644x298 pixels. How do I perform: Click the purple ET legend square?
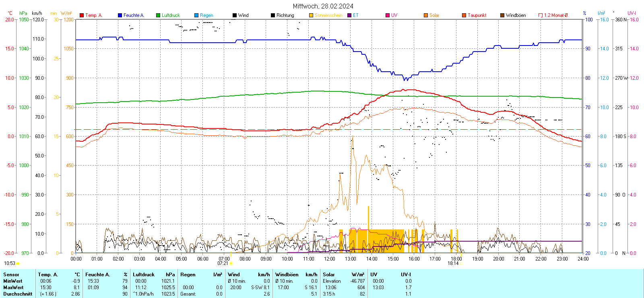349,15
